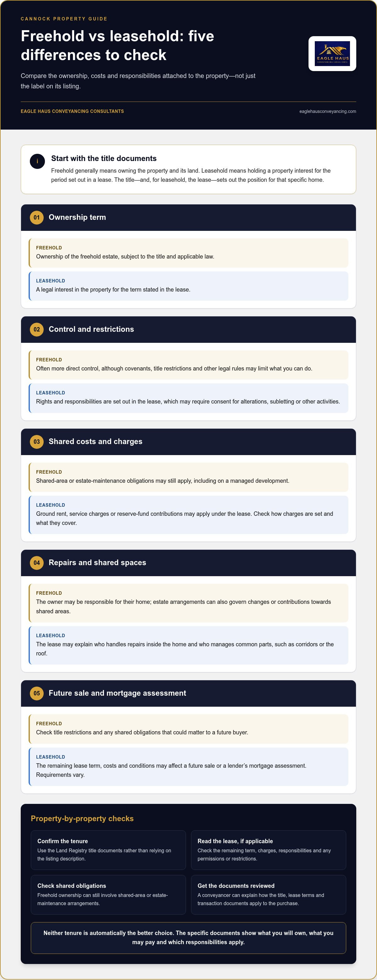Select the Future sale and mortgage assessment header
Screen dimensions: 377x980
(188, 693)
